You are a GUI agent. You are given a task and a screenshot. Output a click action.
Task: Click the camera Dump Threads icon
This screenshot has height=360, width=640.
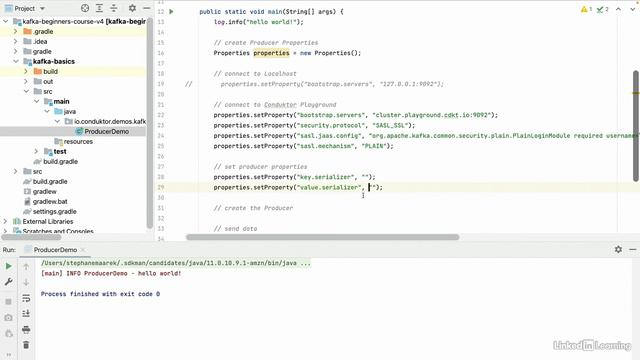click(9, 318)
